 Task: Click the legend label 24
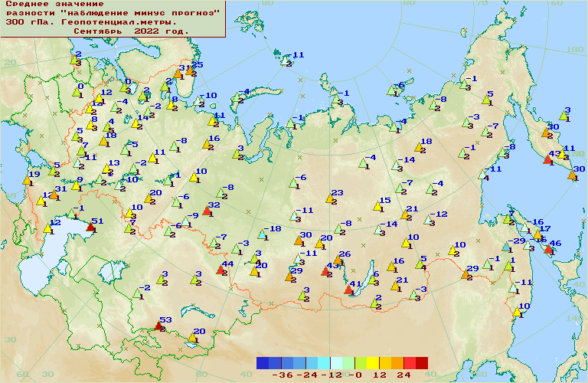point(404,375)
